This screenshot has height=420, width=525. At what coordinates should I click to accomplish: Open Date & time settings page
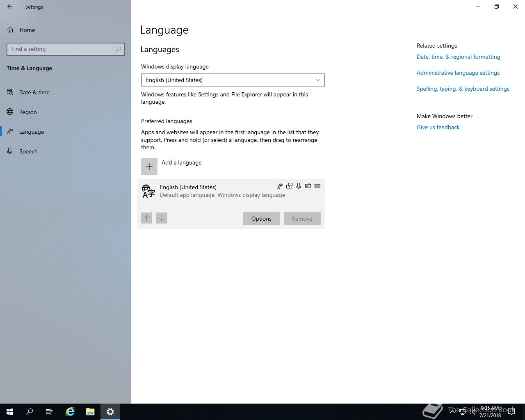pyautogui.click(x=66, y=92)
